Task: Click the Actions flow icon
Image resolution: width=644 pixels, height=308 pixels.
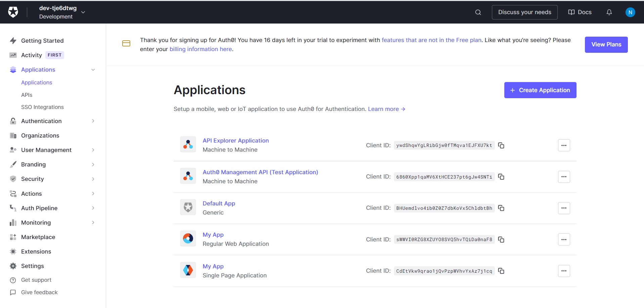Action: pos(13,194)
